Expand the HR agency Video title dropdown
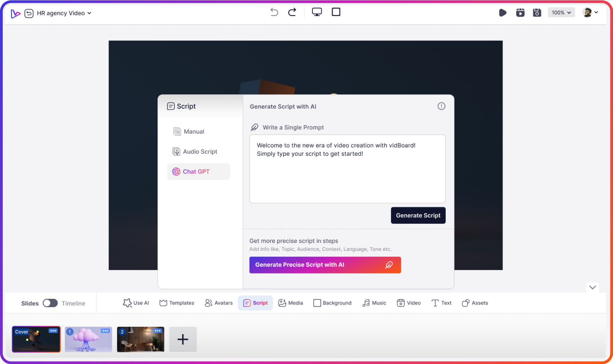 point(90,13)
